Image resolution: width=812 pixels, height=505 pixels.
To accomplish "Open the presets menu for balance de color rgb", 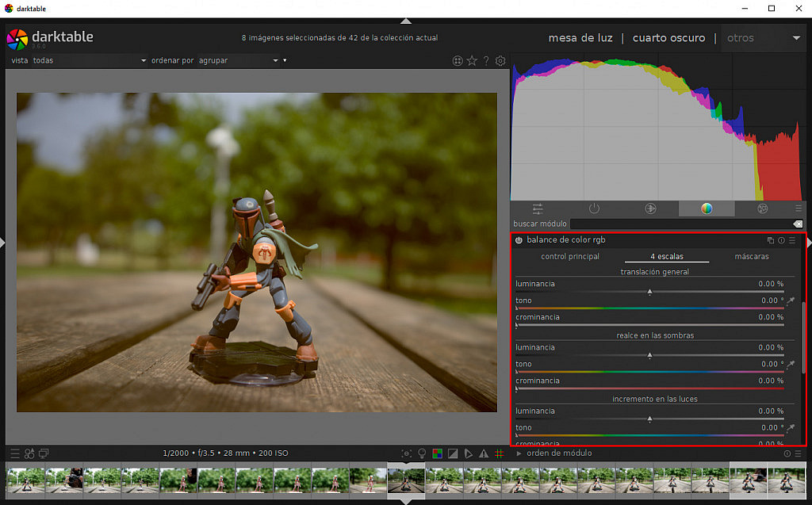I will [x=791, y=239].
